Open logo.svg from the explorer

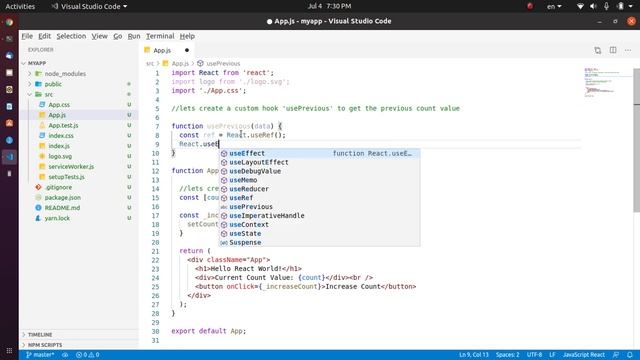pyautogui.click(x=60, y=156)
